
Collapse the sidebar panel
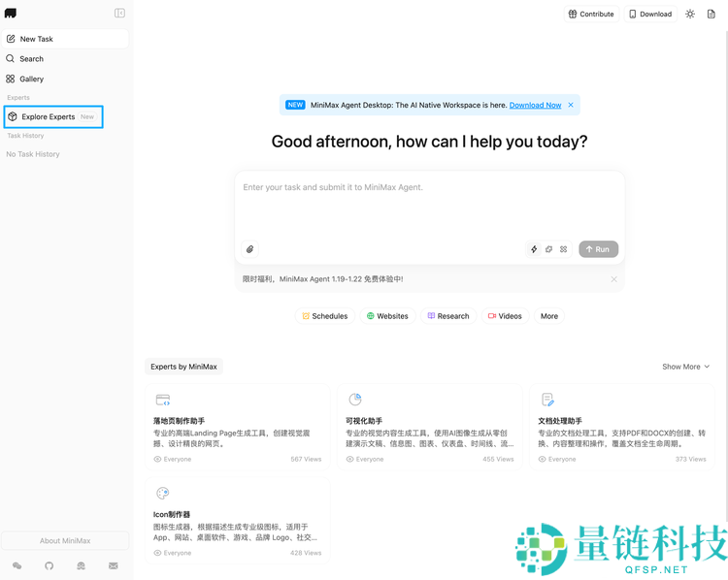coord(119,13)
